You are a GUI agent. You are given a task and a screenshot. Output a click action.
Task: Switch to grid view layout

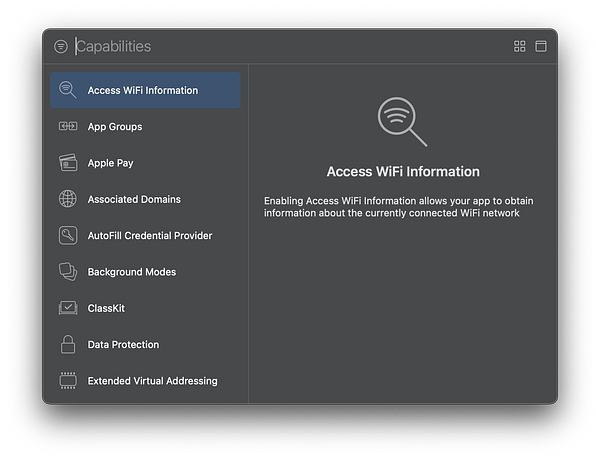pyautogui.click(x=520, y=46)
